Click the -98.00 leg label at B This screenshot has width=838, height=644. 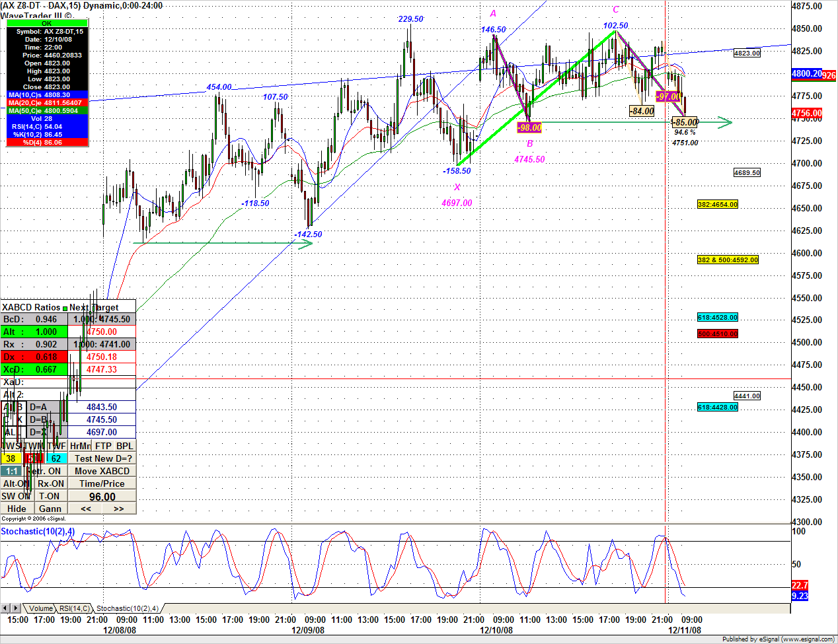click(529, 128)
